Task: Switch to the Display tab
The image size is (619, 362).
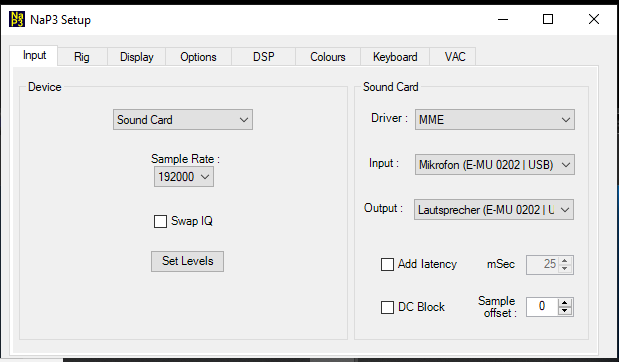Action: click(x=137, y=57)
